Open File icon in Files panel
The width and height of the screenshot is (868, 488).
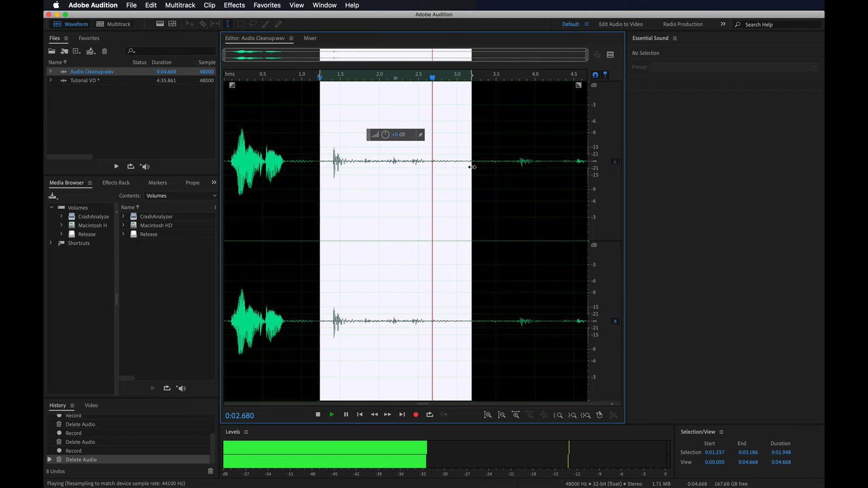(52, 51)
